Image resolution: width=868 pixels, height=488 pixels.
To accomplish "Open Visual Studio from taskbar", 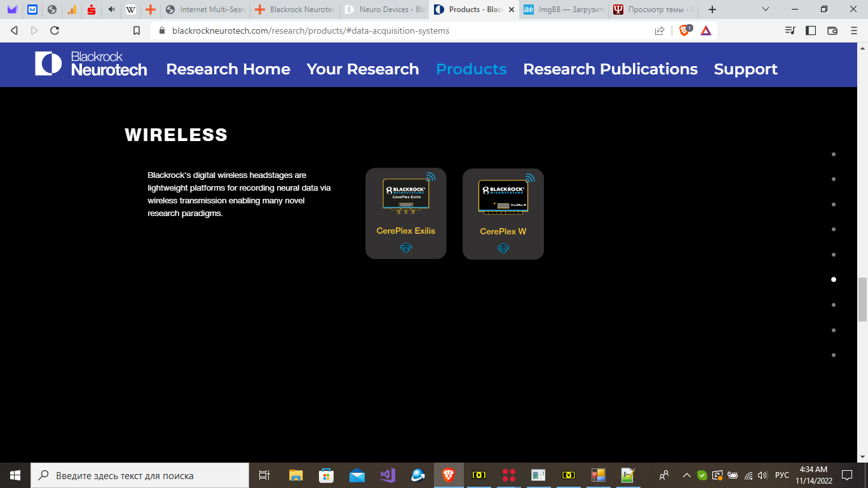I will click(388, 475).
